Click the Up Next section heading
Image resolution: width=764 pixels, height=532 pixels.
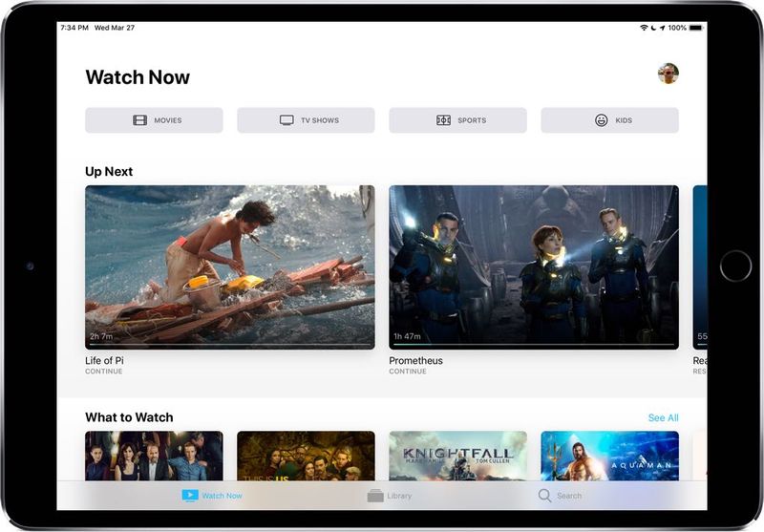109,172
